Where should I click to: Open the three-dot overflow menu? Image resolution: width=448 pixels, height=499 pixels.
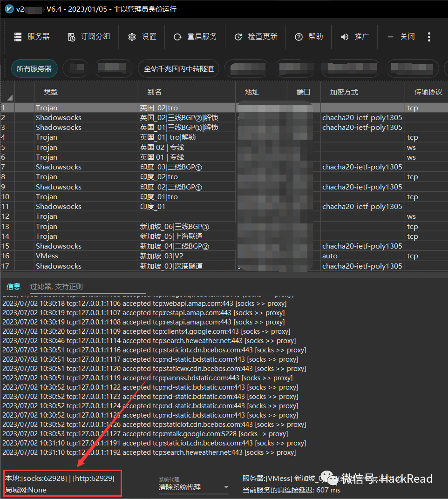pos(429,37)
